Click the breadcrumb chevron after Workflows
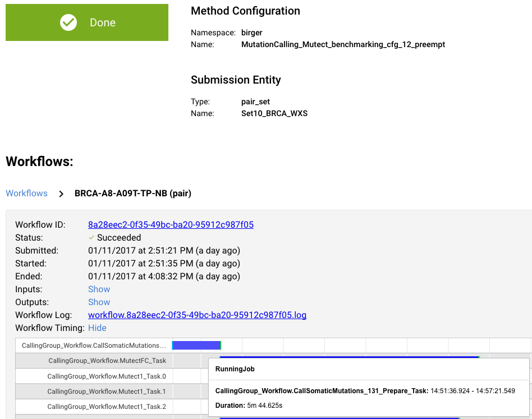This screenshot has width=532, height=419. point(61,194)
